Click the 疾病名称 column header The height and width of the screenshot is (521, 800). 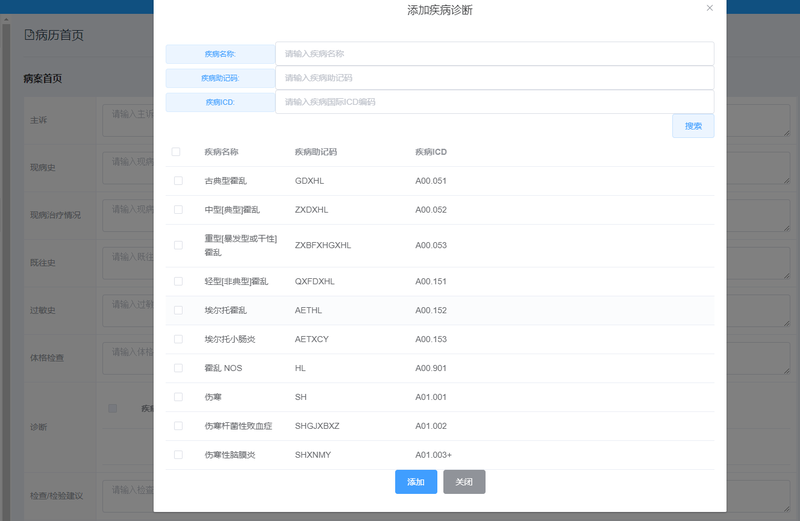(x=221, y=152)
